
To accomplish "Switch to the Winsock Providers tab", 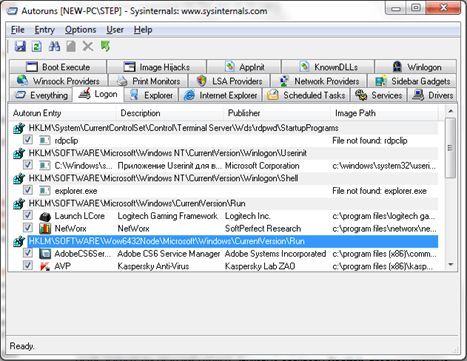I will (x=58, y=81).
